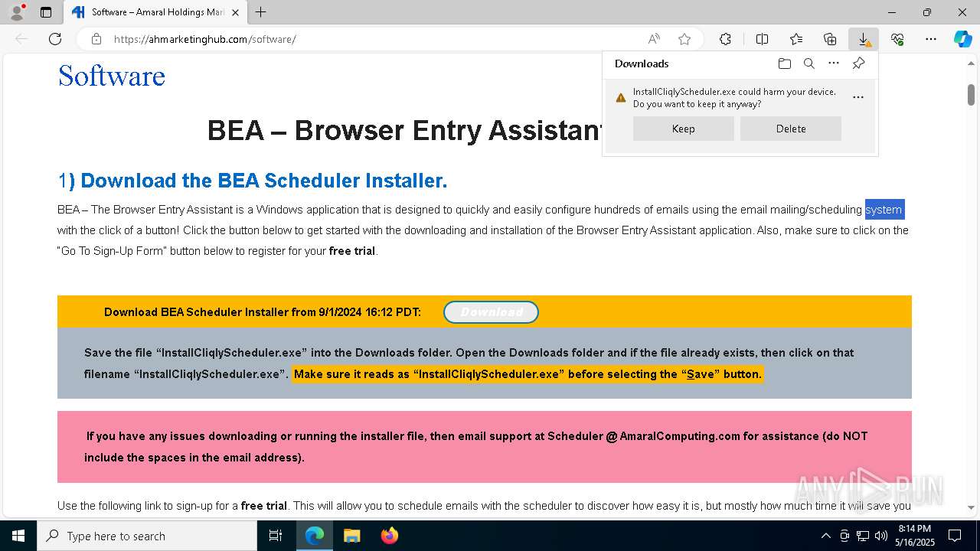
Task: View site information lock icon
Action: pos(96,39)
